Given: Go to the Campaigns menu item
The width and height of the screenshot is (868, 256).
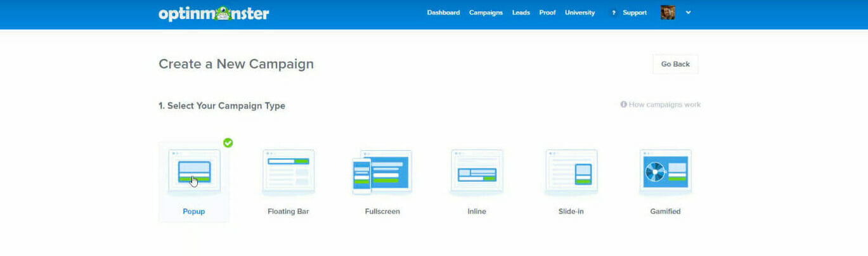Looking at the screenshot, I should [486, 13].
